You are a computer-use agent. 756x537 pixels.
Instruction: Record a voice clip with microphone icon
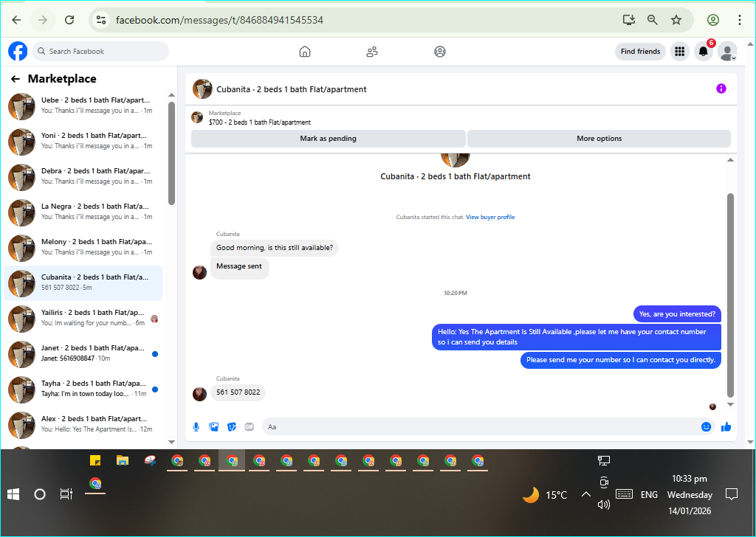(x=196, y=426)
